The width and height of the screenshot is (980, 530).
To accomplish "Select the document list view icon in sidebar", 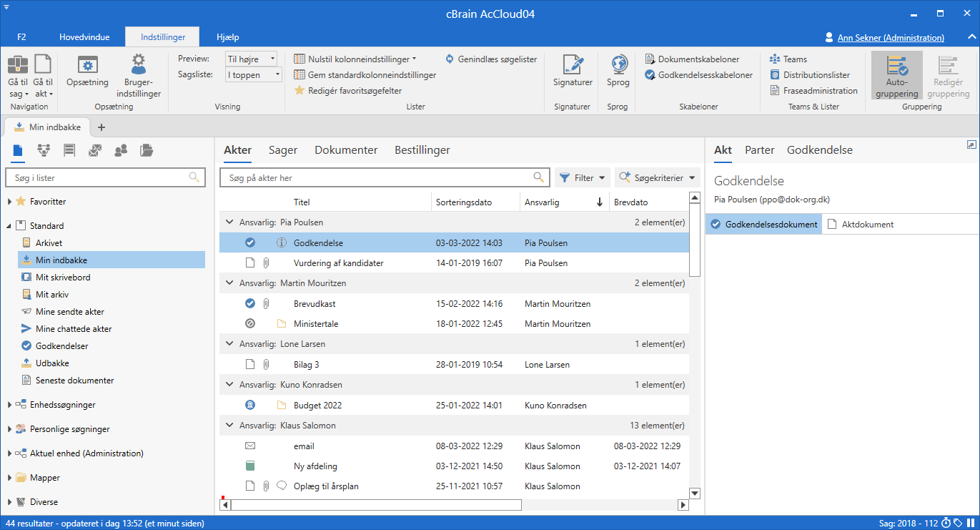I will pyautogui.click(x=18, y=150).
